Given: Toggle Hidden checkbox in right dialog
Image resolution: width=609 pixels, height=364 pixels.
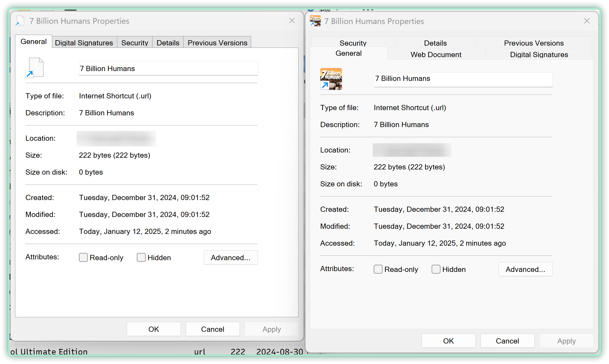Looking at the screenshot, I should click(x=436, y=269).
